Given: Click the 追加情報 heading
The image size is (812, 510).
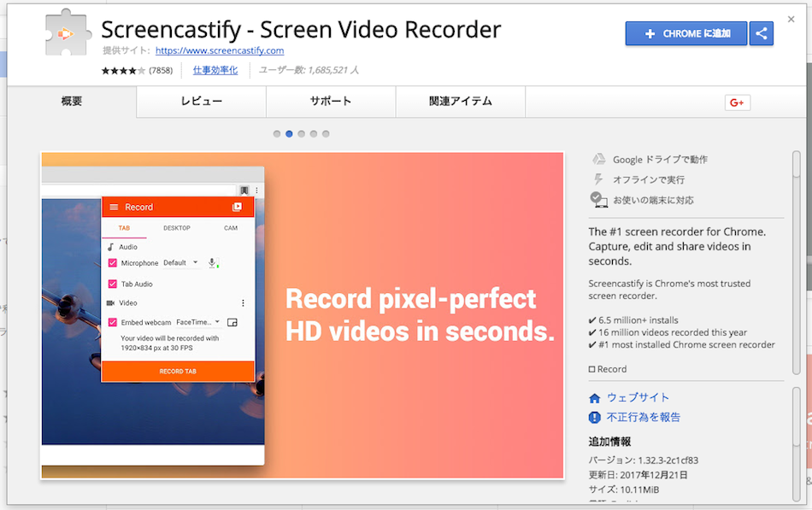Looking at the screenshot, I should [x=609, y=442].
